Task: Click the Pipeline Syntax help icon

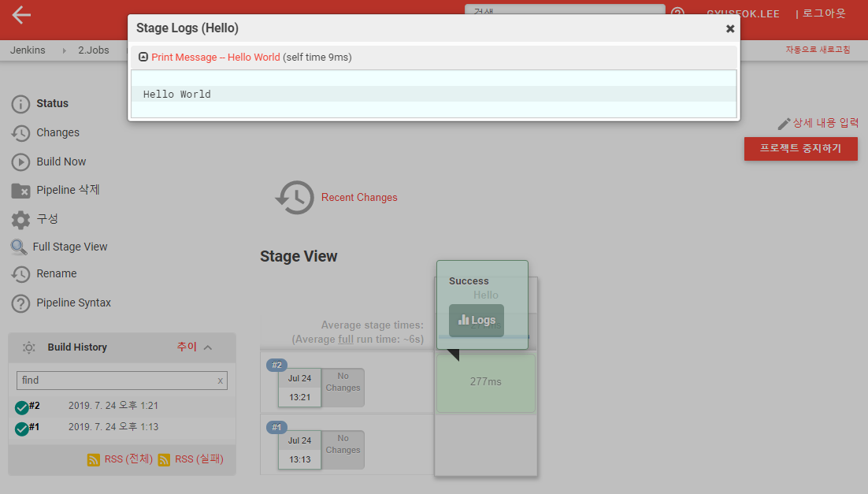Action: [x=20, y=303]
